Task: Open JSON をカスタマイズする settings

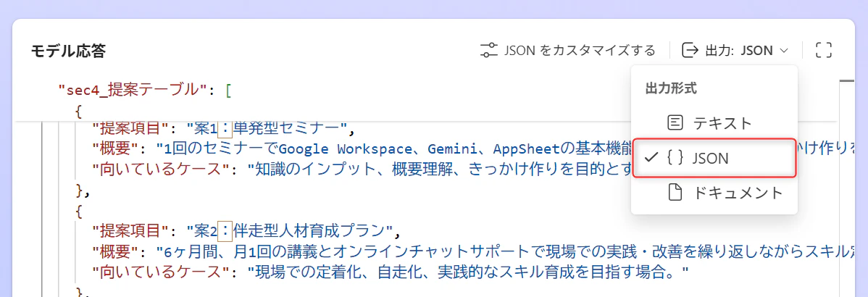Action: [x=567, y=50]
